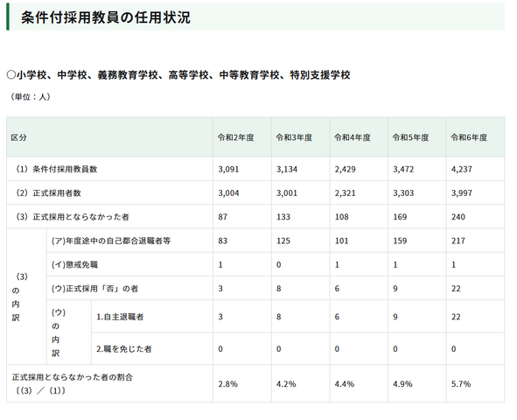Click the (単位：人) unit note
The height and width of the screenshot is (420, 517).
point(30,96)
